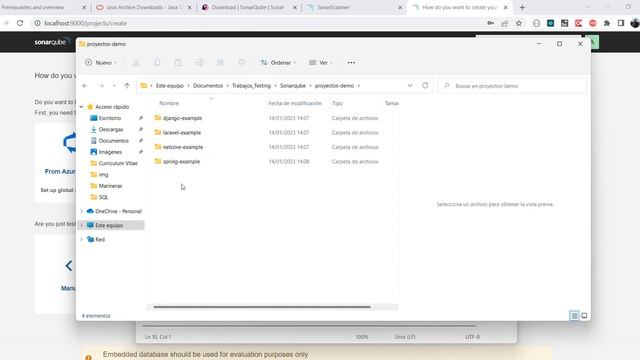The height and width of the screenshot is (360, 640).
Task: Click the Cut icon in Explorer toolbar
Action: click(136, 62)
